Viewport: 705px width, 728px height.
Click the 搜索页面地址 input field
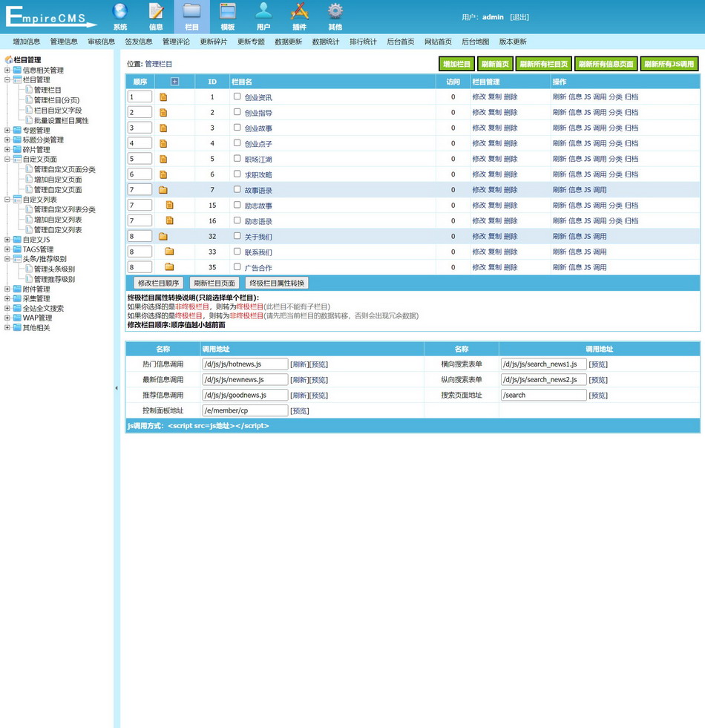[543, 395]
